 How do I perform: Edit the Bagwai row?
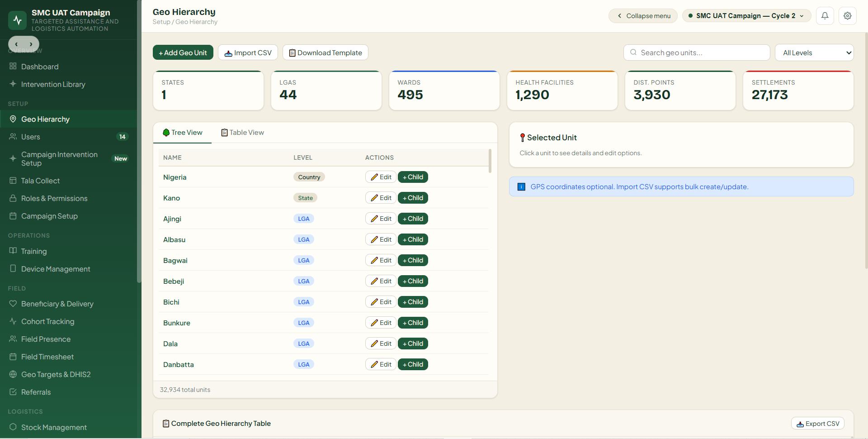[x=381, y=260]
